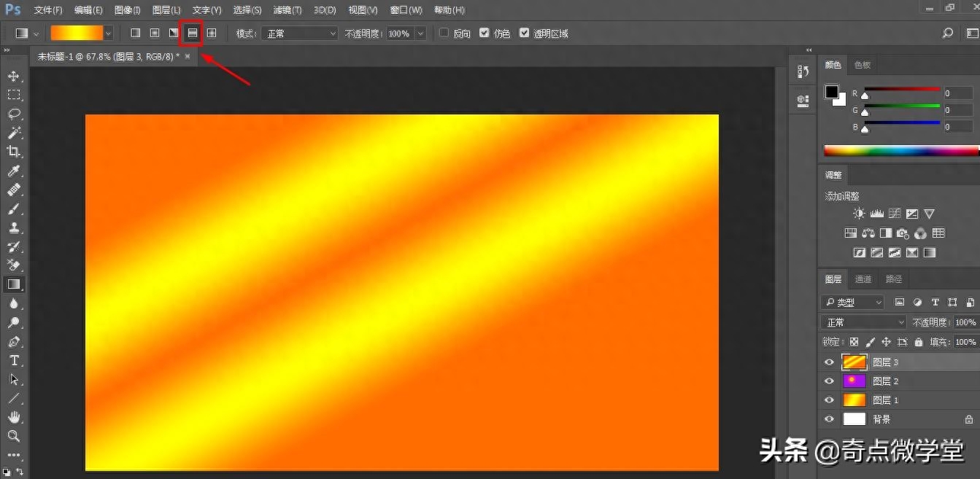This screenshot has width=980, height=479.
Task: Select the 图层 1 layer thumbnail
Action: (x=854, y=400)
